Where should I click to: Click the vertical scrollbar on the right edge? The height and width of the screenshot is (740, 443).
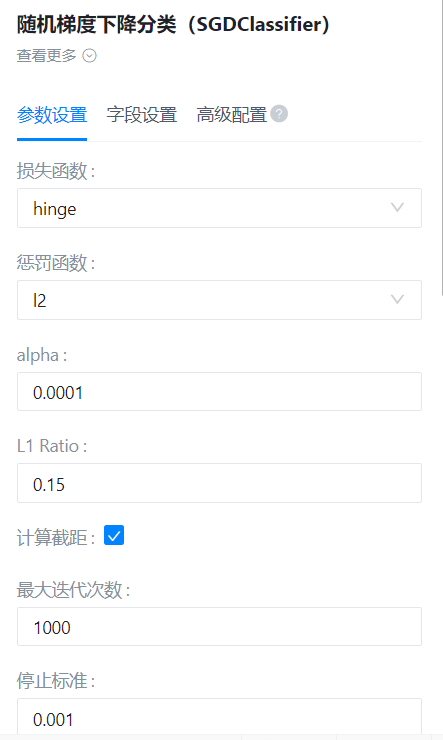[x=442, y=147]
